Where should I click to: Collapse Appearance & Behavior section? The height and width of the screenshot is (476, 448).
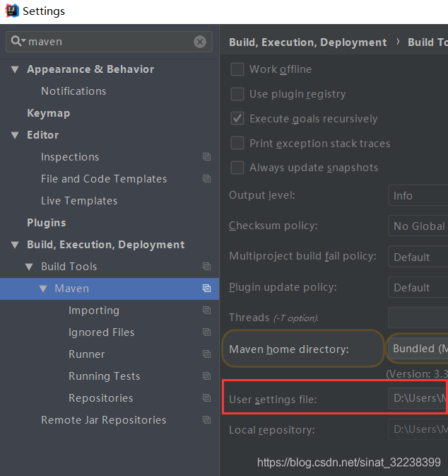click(x=15, y=69)
